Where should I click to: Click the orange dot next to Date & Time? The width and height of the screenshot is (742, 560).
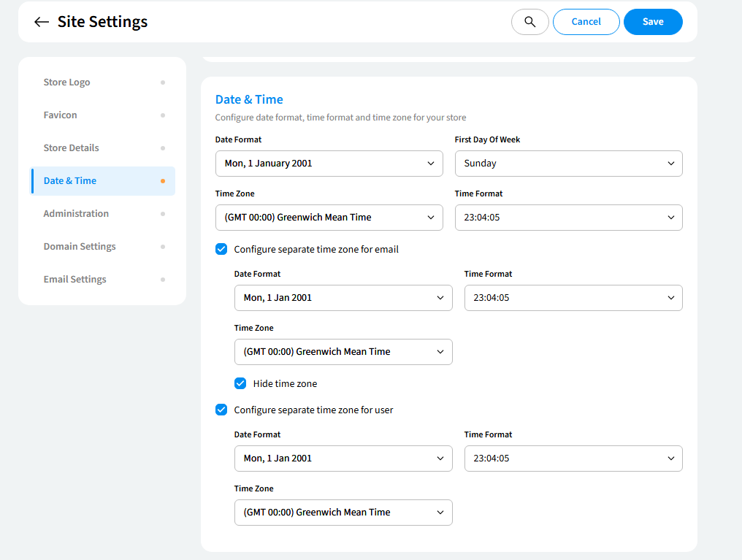point(162,181)
